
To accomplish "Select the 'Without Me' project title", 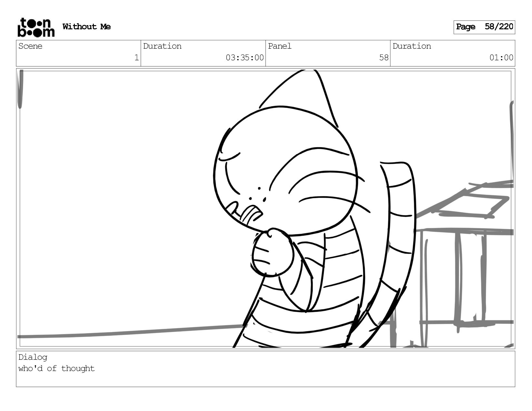I will [86, 26].
